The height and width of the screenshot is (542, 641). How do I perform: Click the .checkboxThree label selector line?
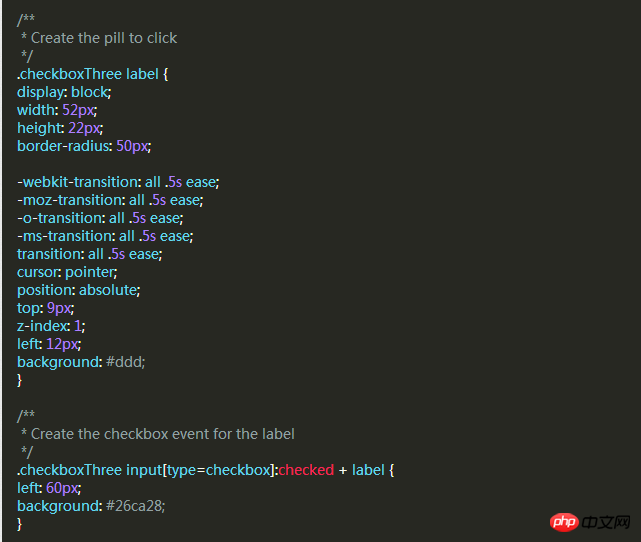92,74
